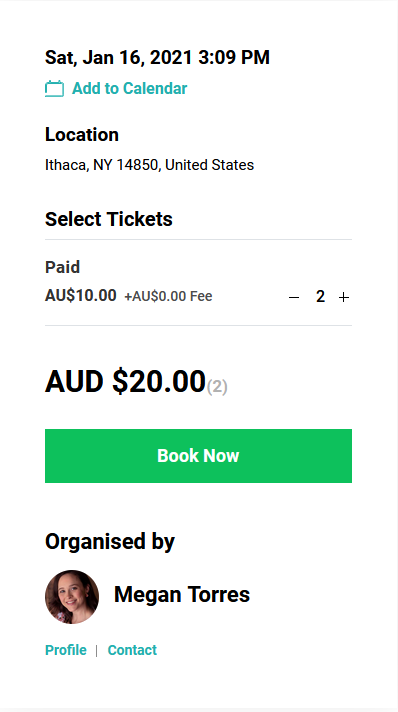Click the +AU$0.00 Fee text
The width and height of the screenshot is (398, 712).
pyautogui.click(x=169, y=297)
